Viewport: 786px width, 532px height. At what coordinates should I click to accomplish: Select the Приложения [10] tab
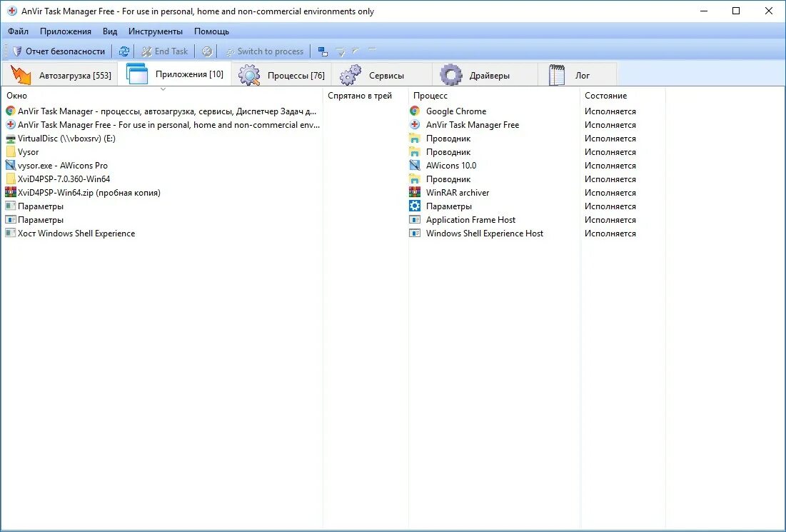coord(174,74)
